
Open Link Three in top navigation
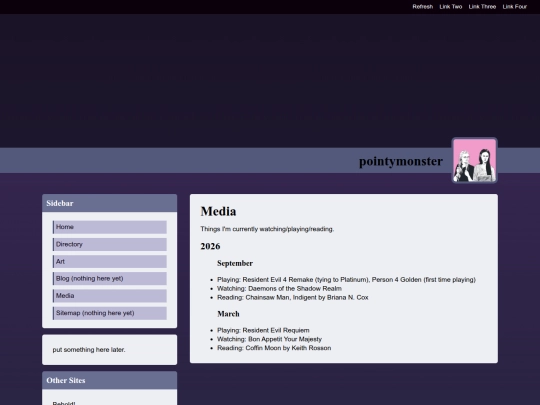(482, 7)
